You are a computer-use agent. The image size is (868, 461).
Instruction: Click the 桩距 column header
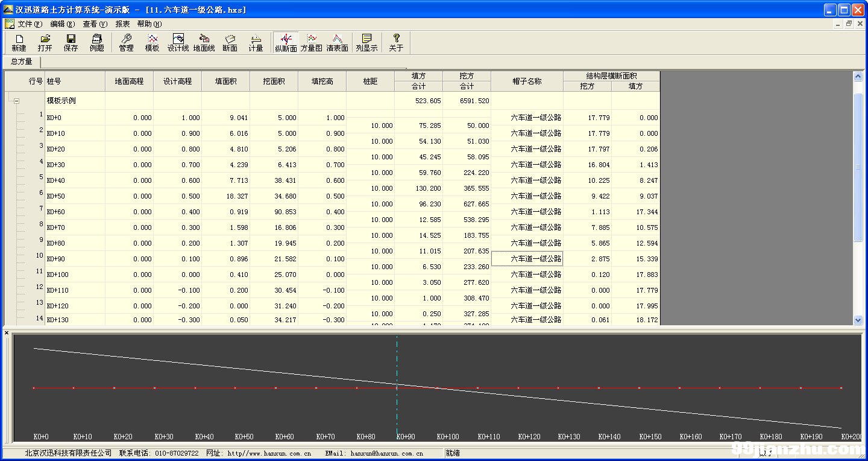[371, 81]
